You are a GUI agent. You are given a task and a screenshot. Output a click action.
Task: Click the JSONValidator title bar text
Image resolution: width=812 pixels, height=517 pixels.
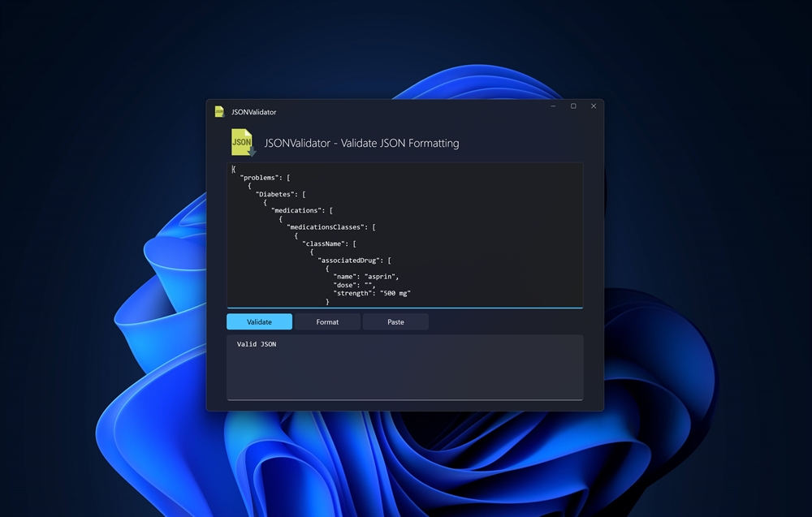click(253, 112)
